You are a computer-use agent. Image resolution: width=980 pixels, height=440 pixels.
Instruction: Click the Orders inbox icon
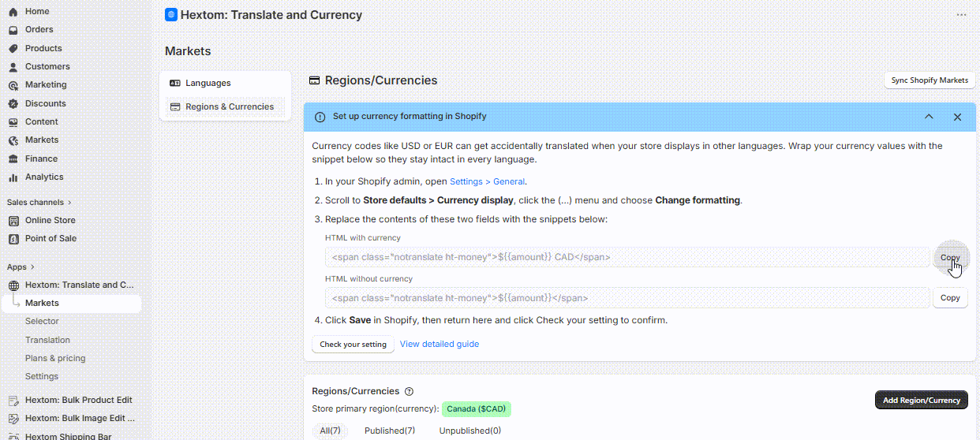pyautogui.click(x=13, y=30)
